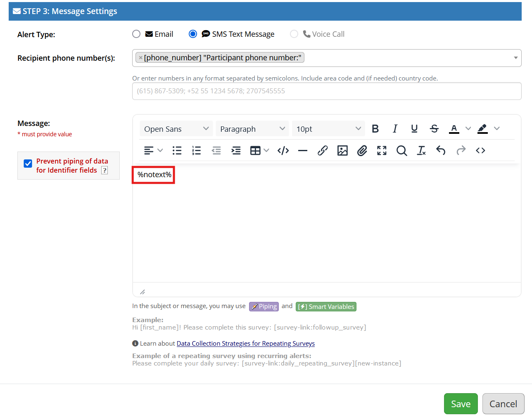This screenshot has height=420, width=532.
Task: Expand the alignment options arrow
Action: coord(160,151)
